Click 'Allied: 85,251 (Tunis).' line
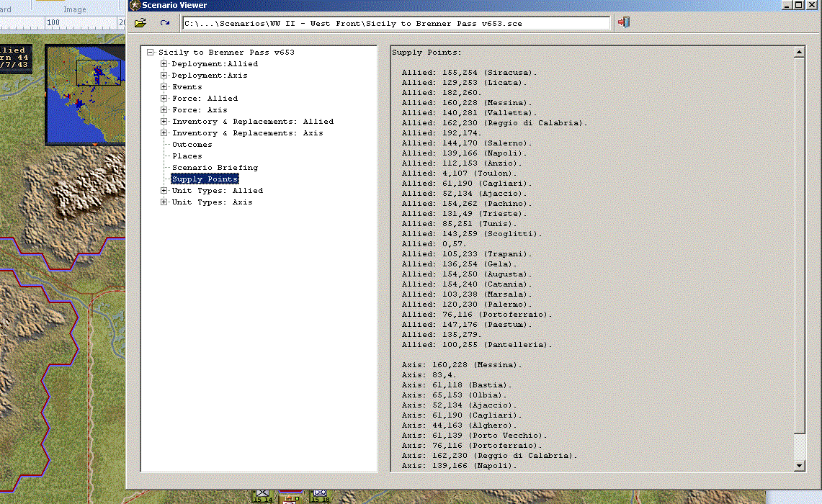Screen dimensions: 822x504 click(x=459, y=224)
